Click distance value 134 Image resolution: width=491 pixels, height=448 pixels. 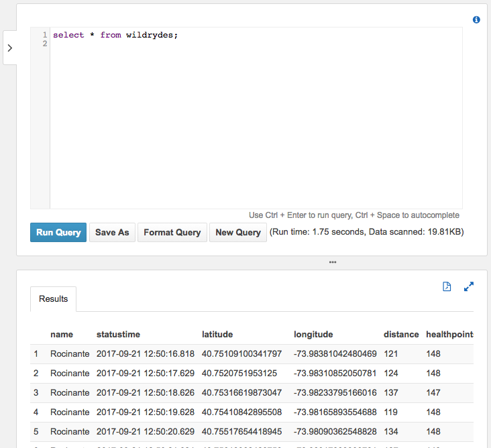click(391, 431)
